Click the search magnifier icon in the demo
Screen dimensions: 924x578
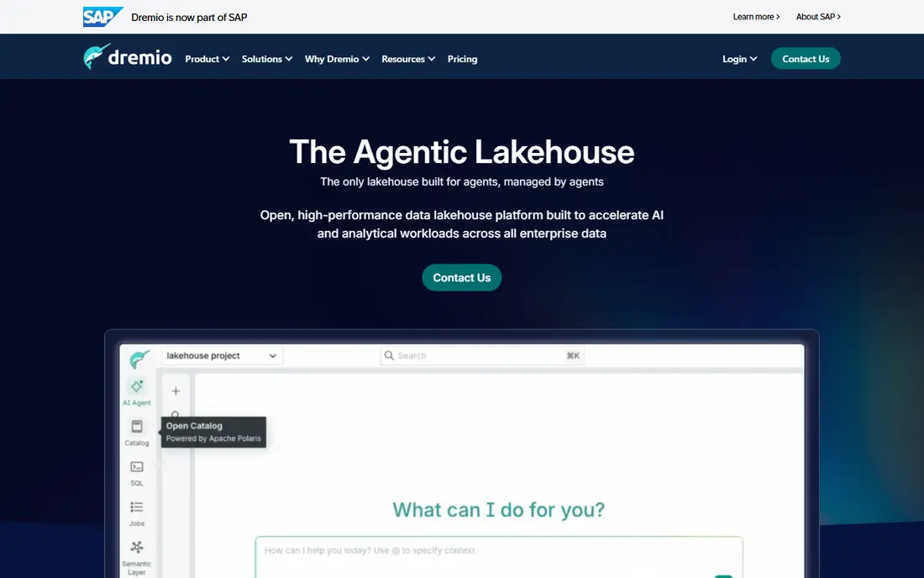(389, 355)
